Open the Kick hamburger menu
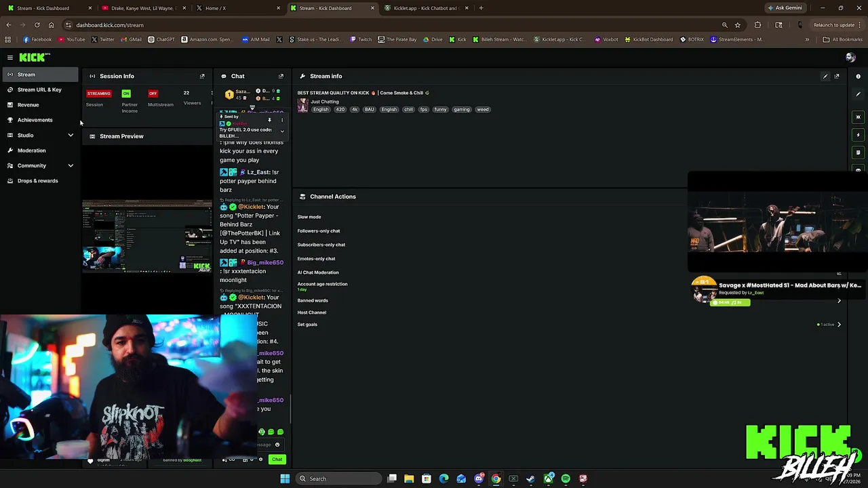The image size is (868, 488). tap(10, 58)
